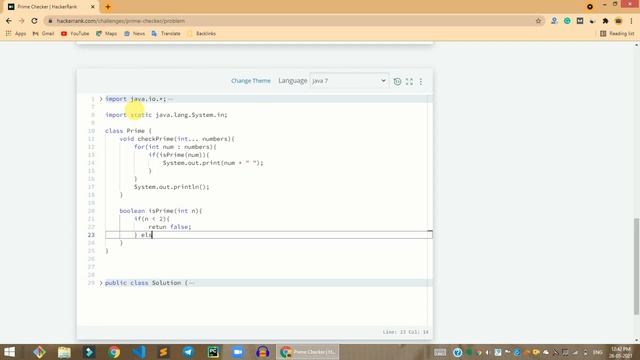The height and width of the screenshot is (360, 640).
Task: Close the Prime Checker tab
Action: [x=93, y=7]
